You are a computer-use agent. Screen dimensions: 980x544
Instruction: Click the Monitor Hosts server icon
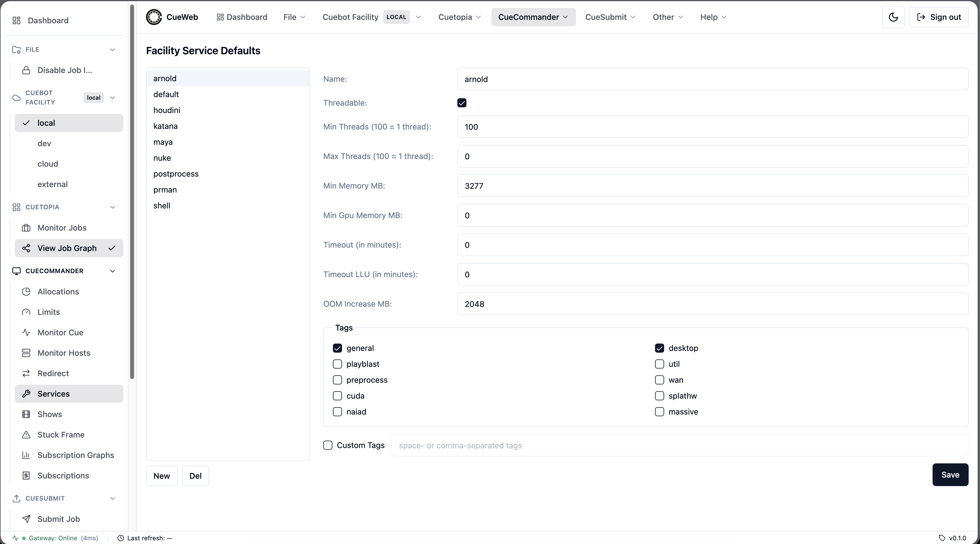[26, 353]
